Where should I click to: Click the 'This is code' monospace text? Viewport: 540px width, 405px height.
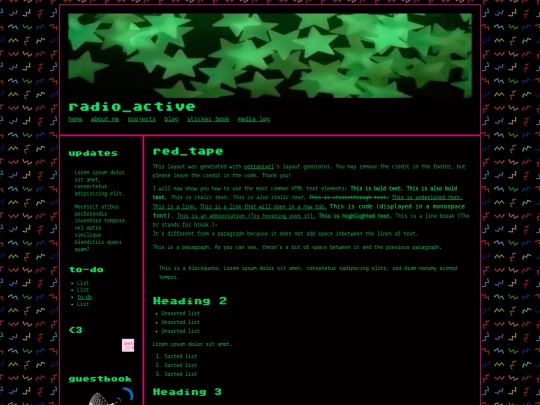(309, 211)
